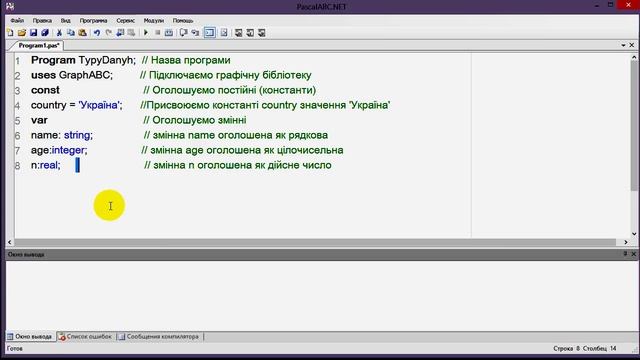
Task: Click the editor's horizontal scrollbar track
Action: coord(315,242)
